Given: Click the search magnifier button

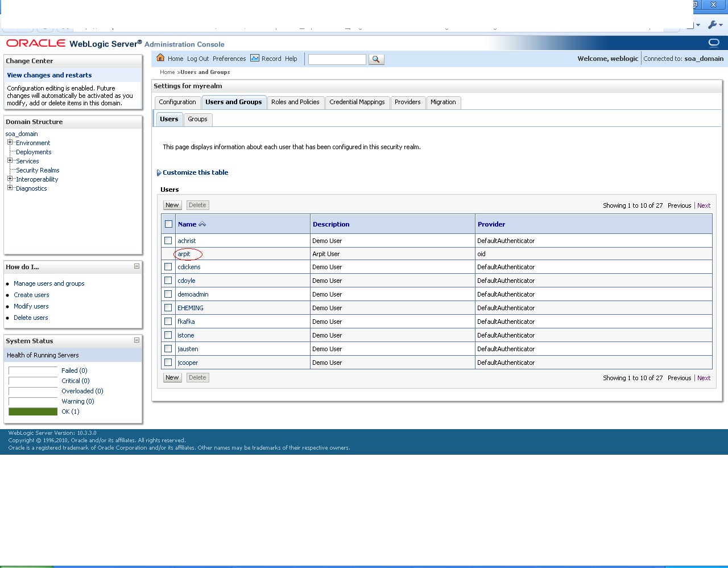Looking at the screenshot, I should pyautogui.click(x=376, y=59).
